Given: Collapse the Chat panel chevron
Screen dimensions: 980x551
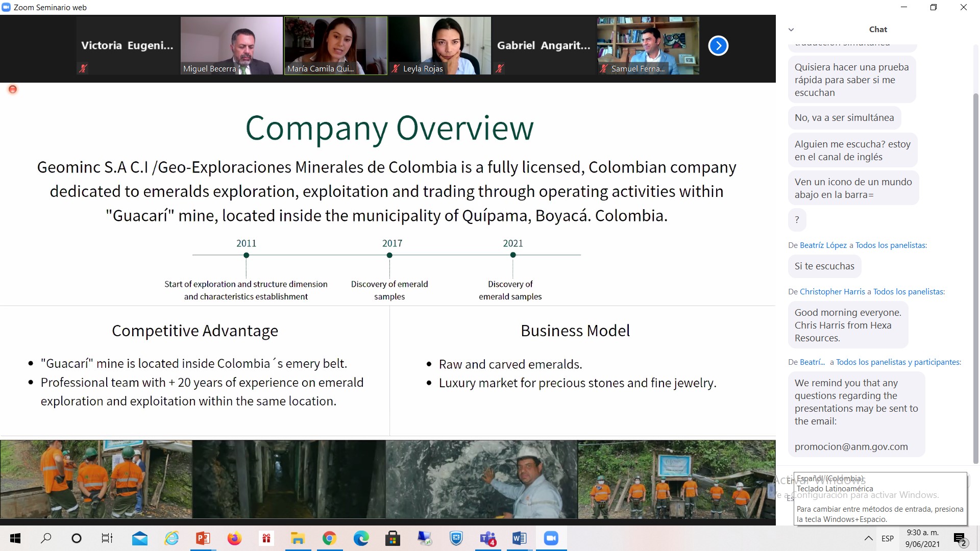Looking at the screenshot, I should (791, 30).
